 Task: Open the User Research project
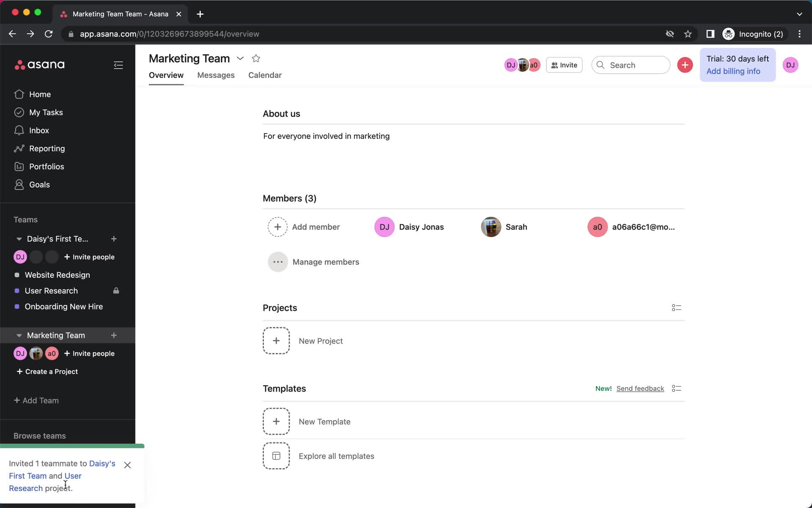pos(51,291)
